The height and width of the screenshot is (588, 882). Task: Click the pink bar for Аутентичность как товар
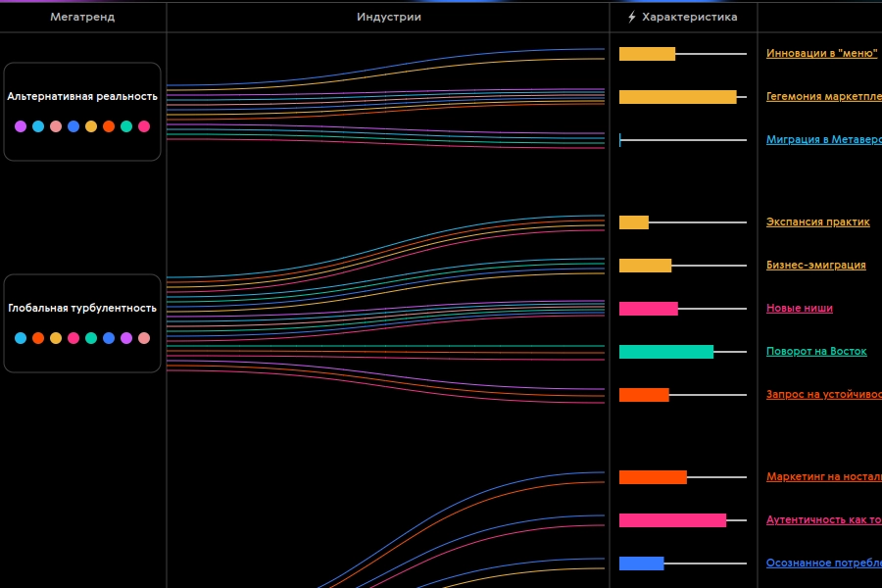point(672,520)
